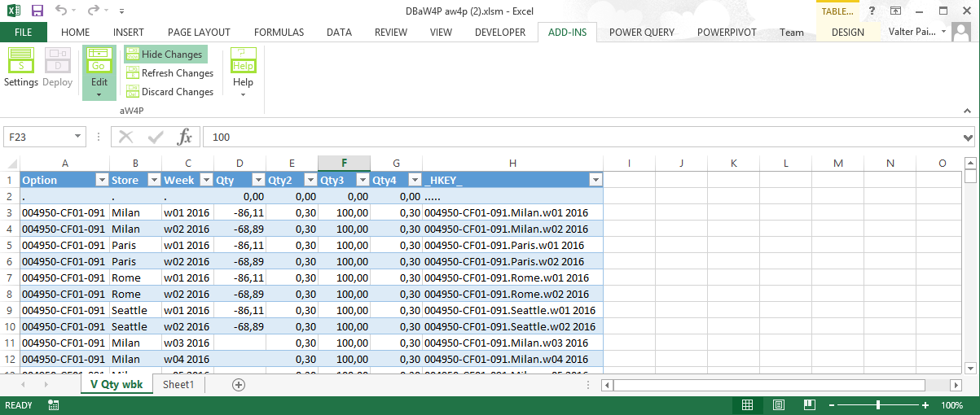
Task: Switch to Normal view
Action: coord(747,405)
